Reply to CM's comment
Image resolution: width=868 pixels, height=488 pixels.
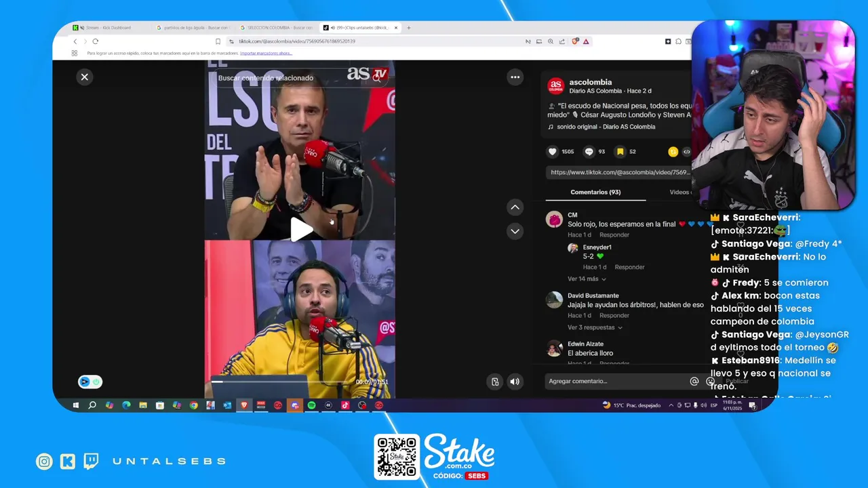[614, 235]
